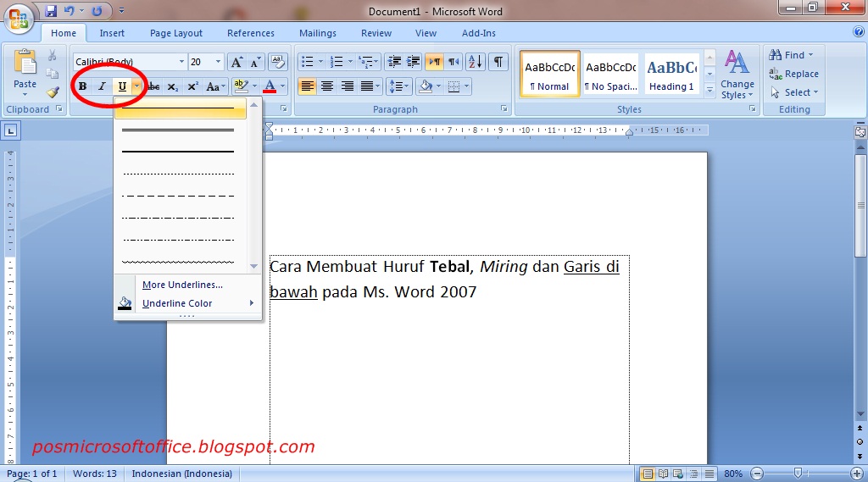Screen dimensions: 868x482
Task: Click the Paste clipboard icon
Action: click(25, 63)
